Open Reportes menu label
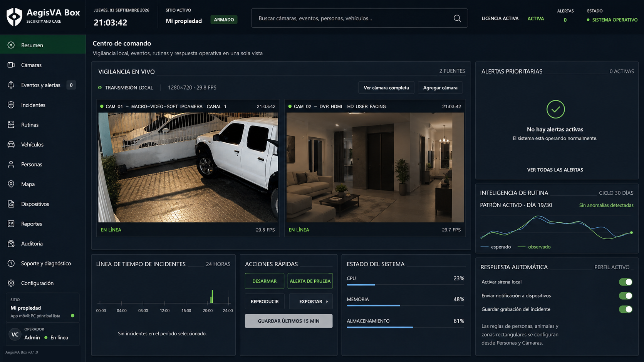This screenshot has height=362, width=644. coord(32,224)
